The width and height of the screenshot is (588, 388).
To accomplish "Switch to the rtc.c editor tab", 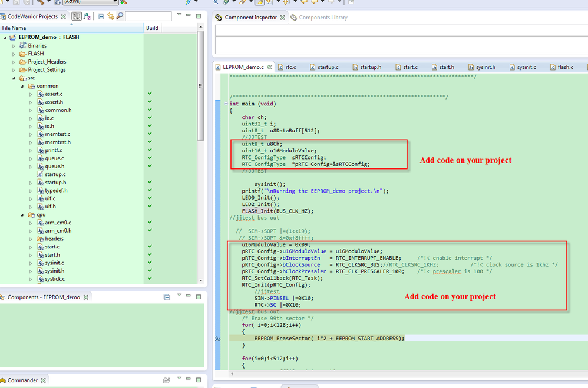I will click(287, 67).
